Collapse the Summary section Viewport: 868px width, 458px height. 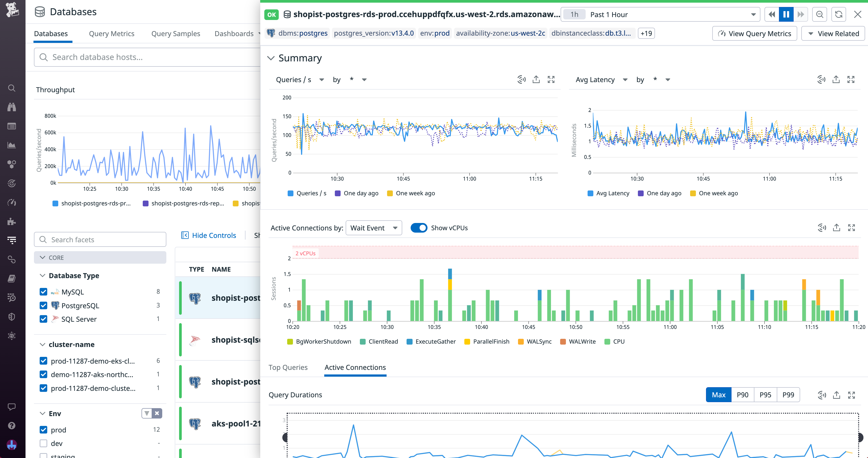pos(271,58)
